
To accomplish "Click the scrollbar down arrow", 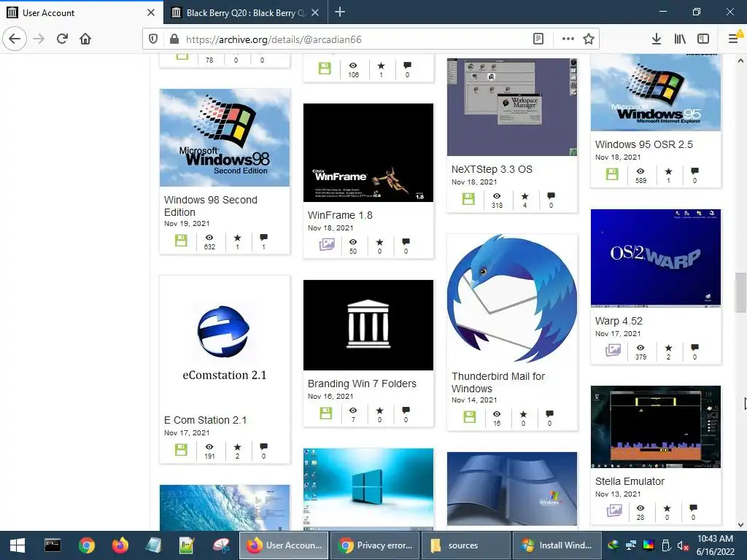I will point(740,525).
